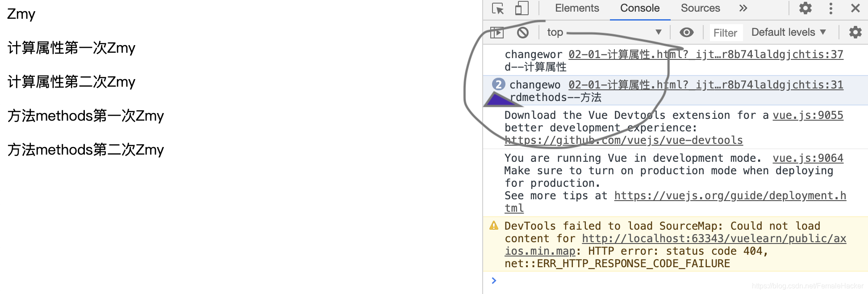This screenshot has width=868, height=294.
Task: Show the console sidebar icon
Action: pos(497,33)
